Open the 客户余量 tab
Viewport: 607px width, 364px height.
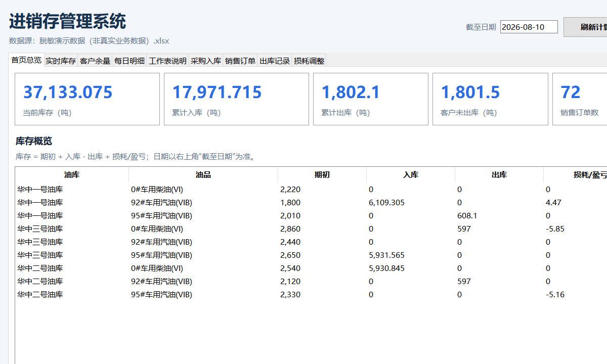pyautogui.click(x=95, y=61)
